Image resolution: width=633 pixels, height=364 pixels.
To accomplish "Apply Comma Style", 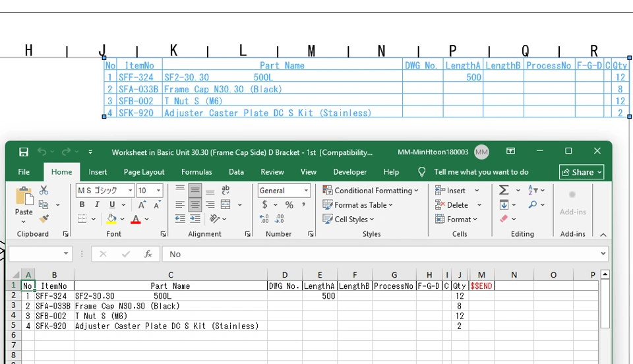I will [303, 204].
